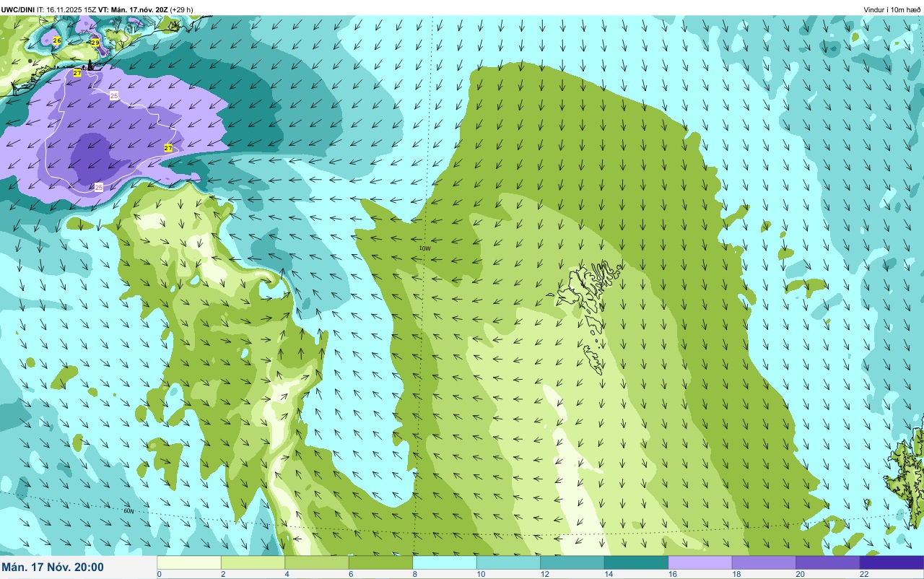Image resolution: width=924 pixels, height=579 pixels.
Task: Click the 'Mán. 17 Nóv. 20:00' date label
Action: (53, 567)
